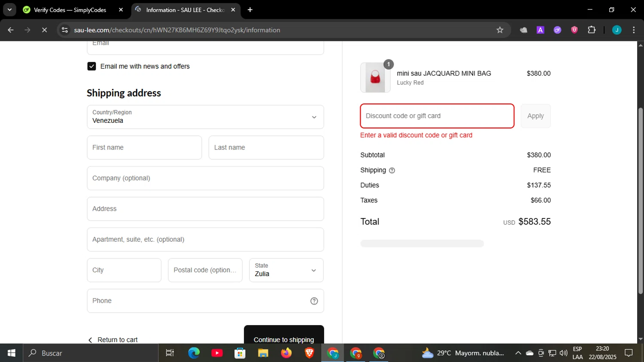This screenshot has width=644, height=362.
Task: Click the First name input field
Action: [x=144, y=148]
